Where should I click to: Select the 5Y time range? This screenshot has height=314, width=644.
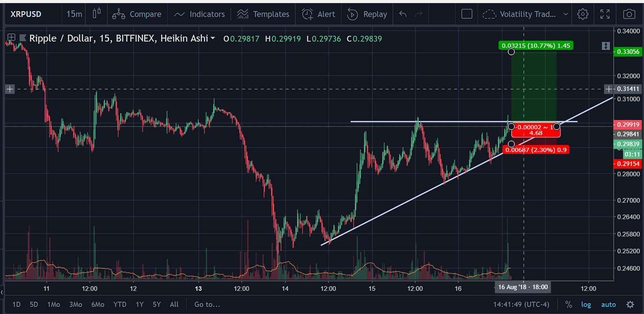tap(157, 305)
